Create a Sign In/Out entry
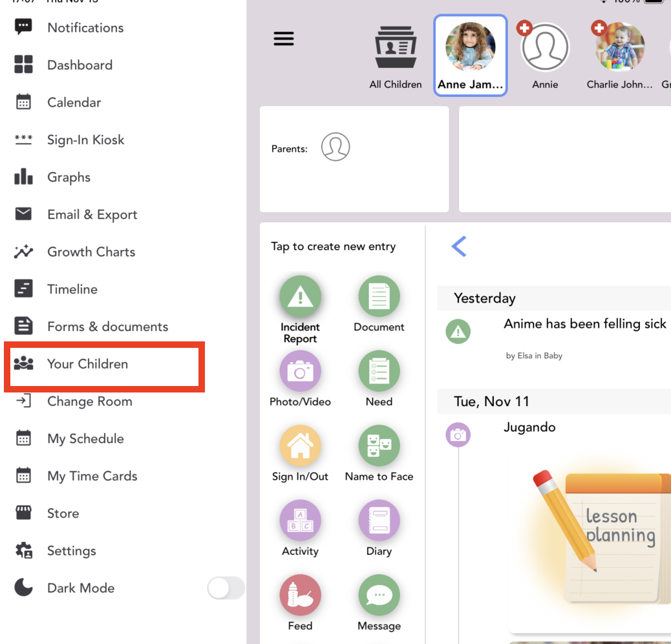 (x=300, y=445)
